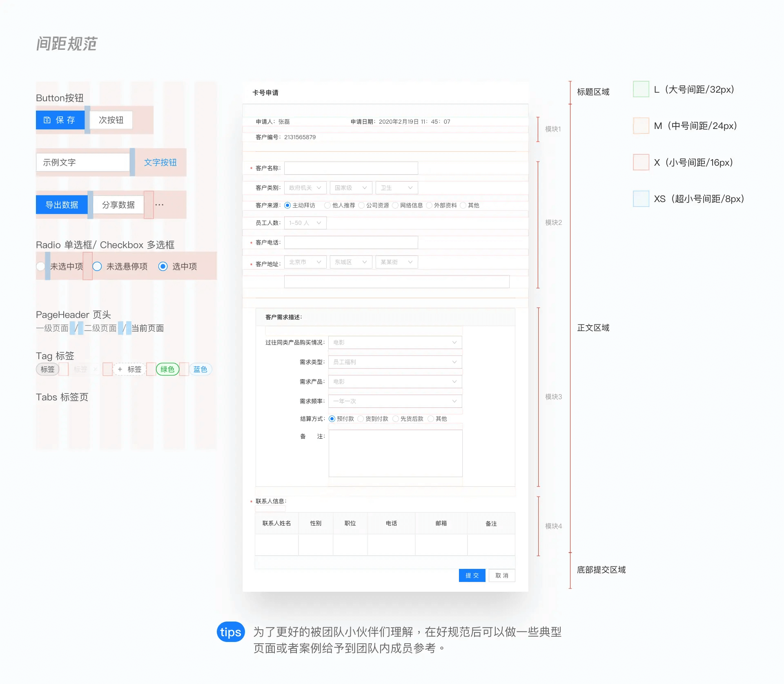The image size is (784, 684).
Task: Go to 二级页面 in the breadcrumb
Action: (x=100, y=328)
